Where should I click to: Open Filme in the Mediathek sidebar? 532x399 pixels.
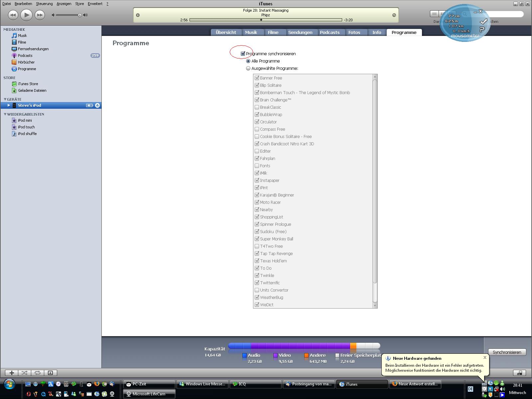pyautogui.click(x=22, y=42)
